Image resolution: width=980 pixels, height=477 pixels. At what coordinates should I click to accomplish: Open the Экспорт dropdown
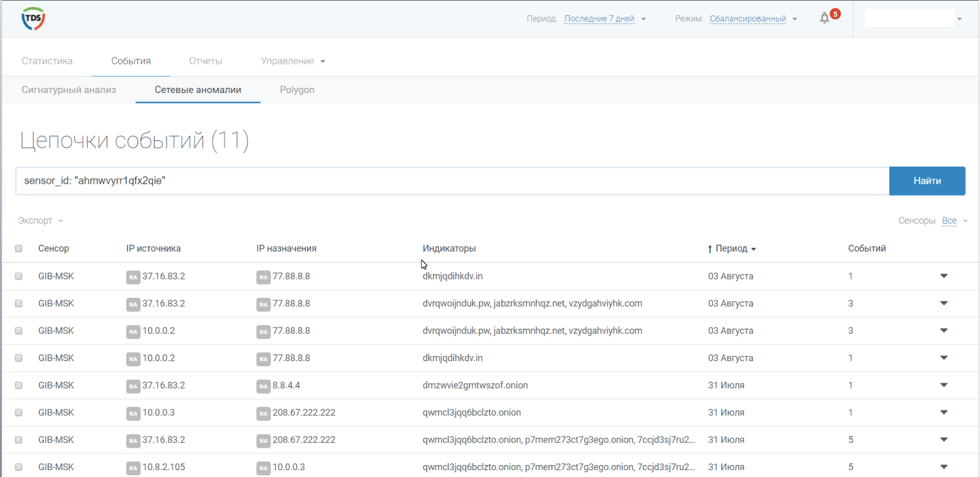[40, 221]
